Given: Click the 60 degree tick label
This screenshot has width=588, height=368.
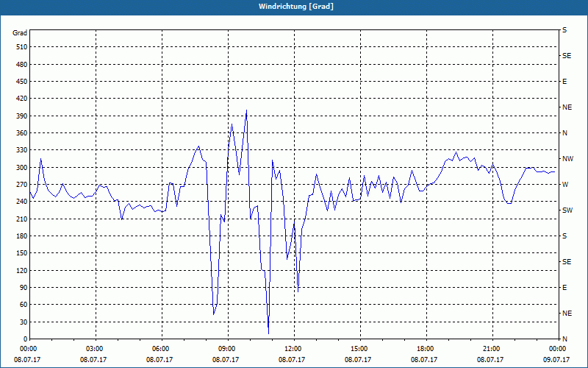Looking at the screenshot, I should click(24, 305).
